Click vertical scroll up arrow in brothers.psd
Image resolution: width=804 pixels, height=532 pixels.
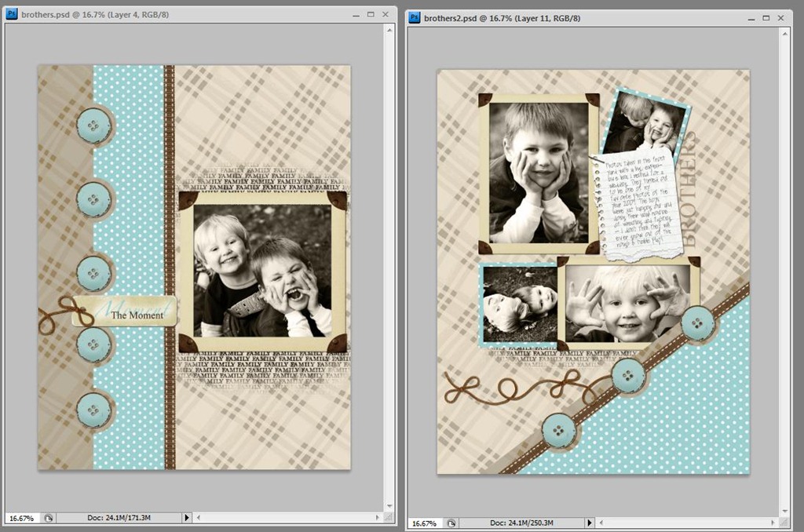[389, 31]
